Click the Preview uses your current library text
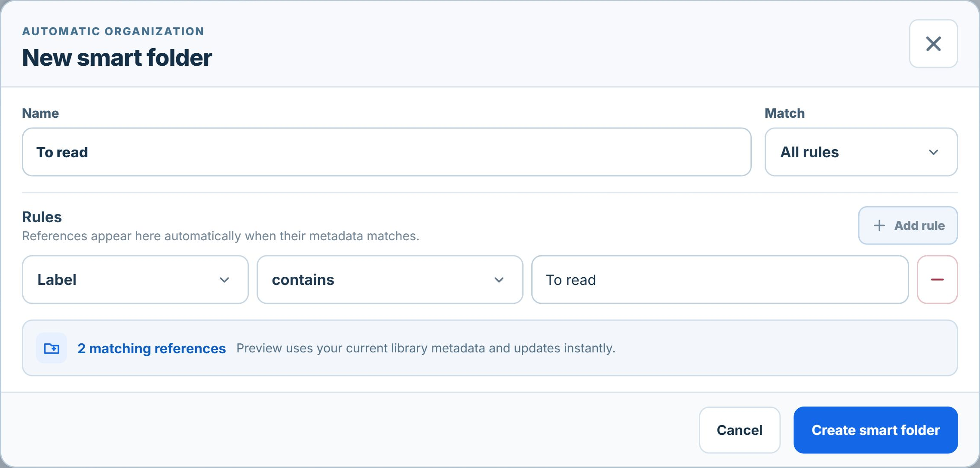Image resolution: width=980 pixels, height=468 pixels. point(426,348)
